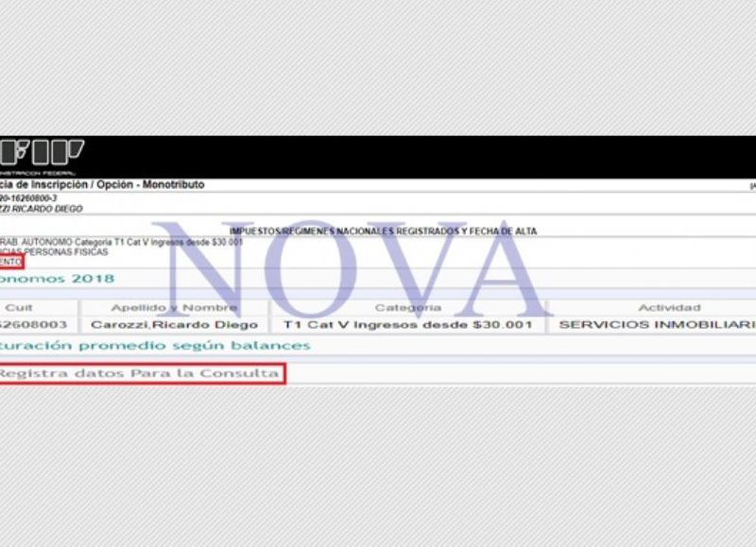Click 'Impuestos/Regimenes Nacionales Registrados' heading
The width and height of the screenshot is (756, 547).
[x=383, y=231]
